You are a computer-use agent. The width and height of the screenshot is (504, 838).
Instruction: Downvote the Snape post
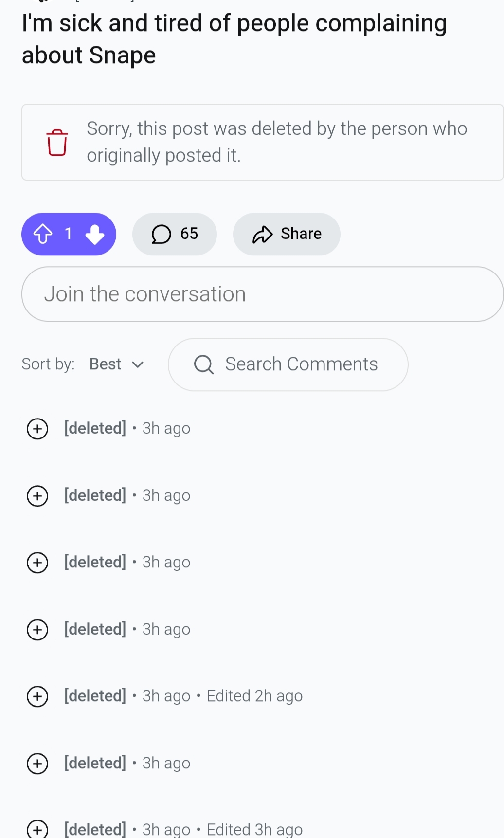[95, 234]
